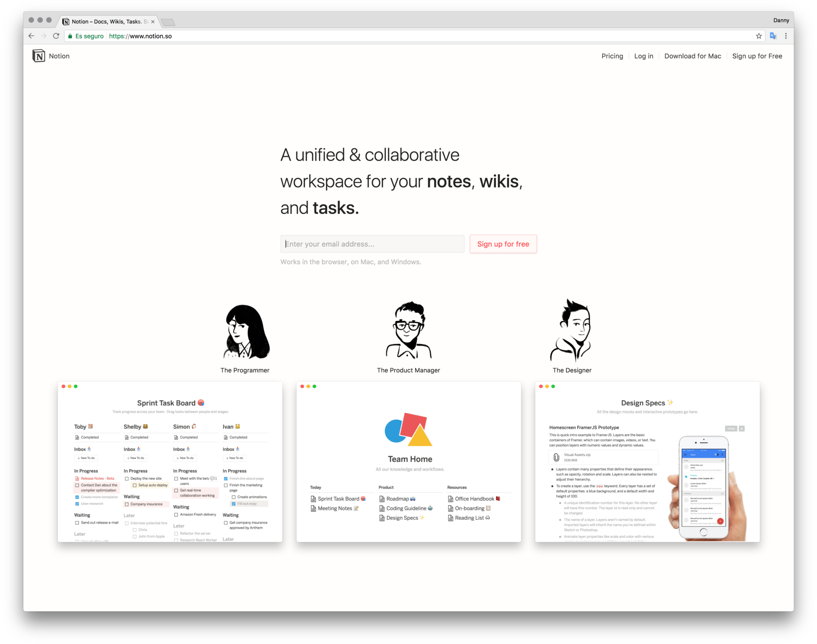Select The Designer portrait illustration
This screenshot has width=817, height=644.
571,330
